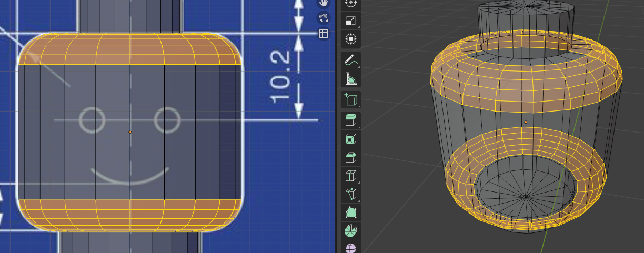Select the Inset Faces tool
This screenshot has width=644, height=253.
351,139
